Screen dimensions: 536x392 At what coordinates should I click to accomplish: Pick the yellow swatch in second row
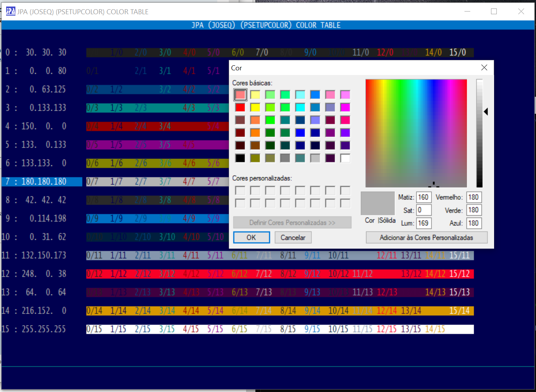pyautogui.click(x=255, y=108)
